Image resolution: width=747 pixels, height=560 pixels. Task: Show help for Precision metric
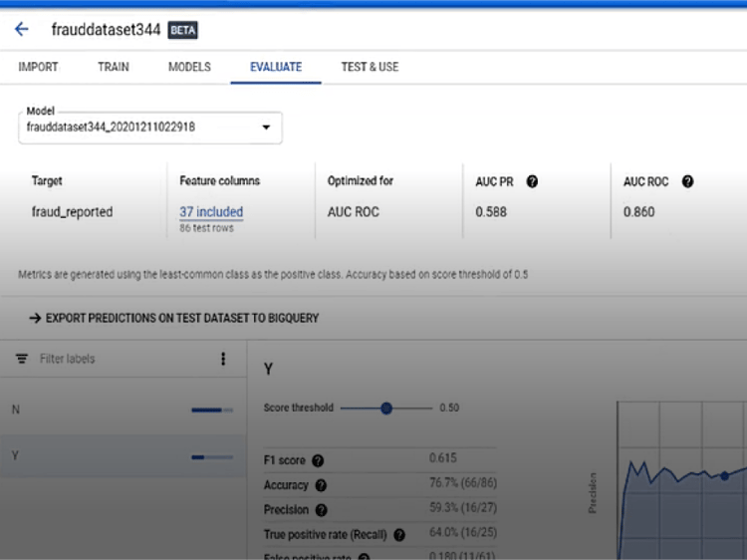322,510
